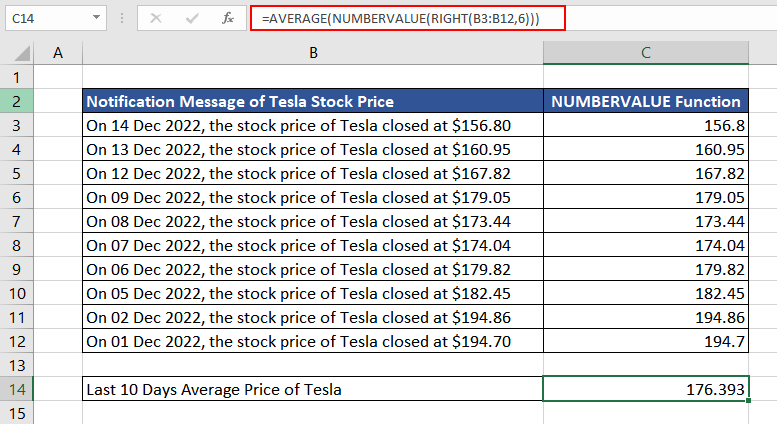Select column C header
This screenshot has height=424, width=777.
tap(646, 53)
